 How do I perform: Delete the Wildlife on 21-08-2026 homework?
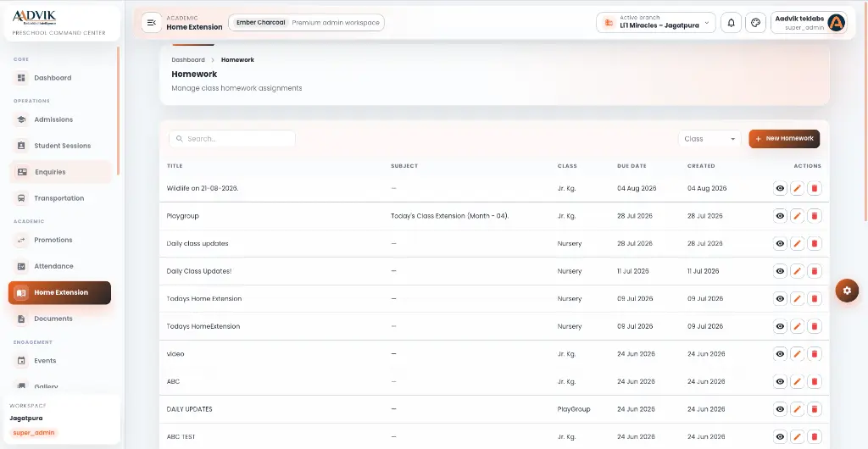point(815,189)
